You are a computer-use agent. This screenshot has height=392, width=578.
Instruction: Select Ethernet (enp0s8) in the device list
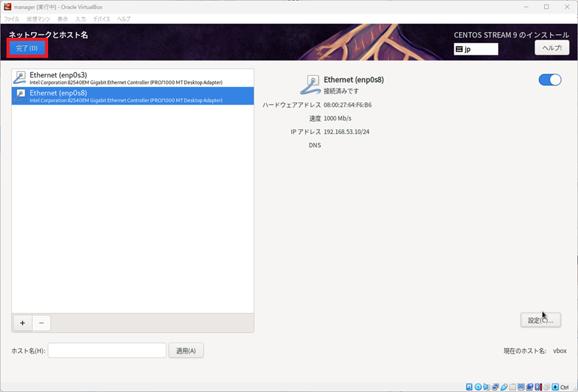click(133, 96)
